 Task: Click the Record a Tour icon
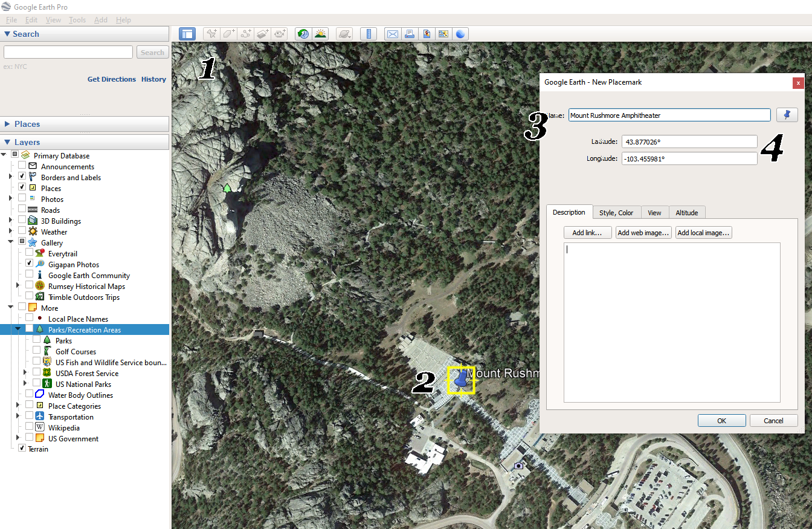(280, 34)
